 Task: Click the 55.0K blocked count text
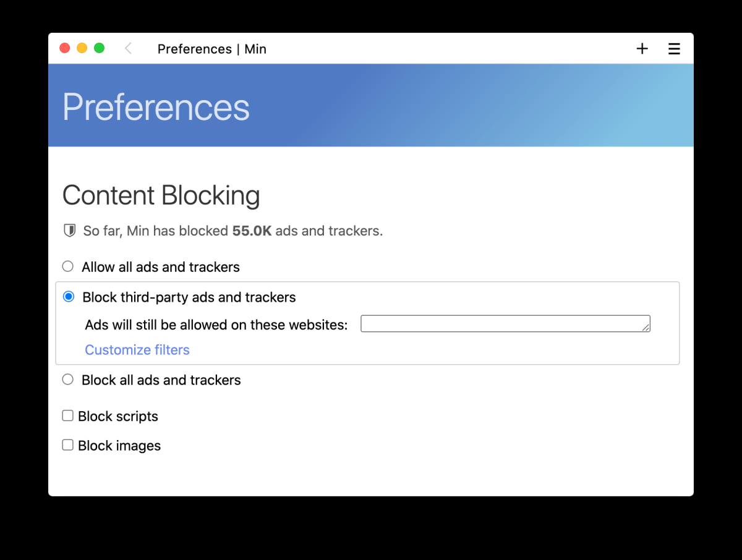point(252,231)
